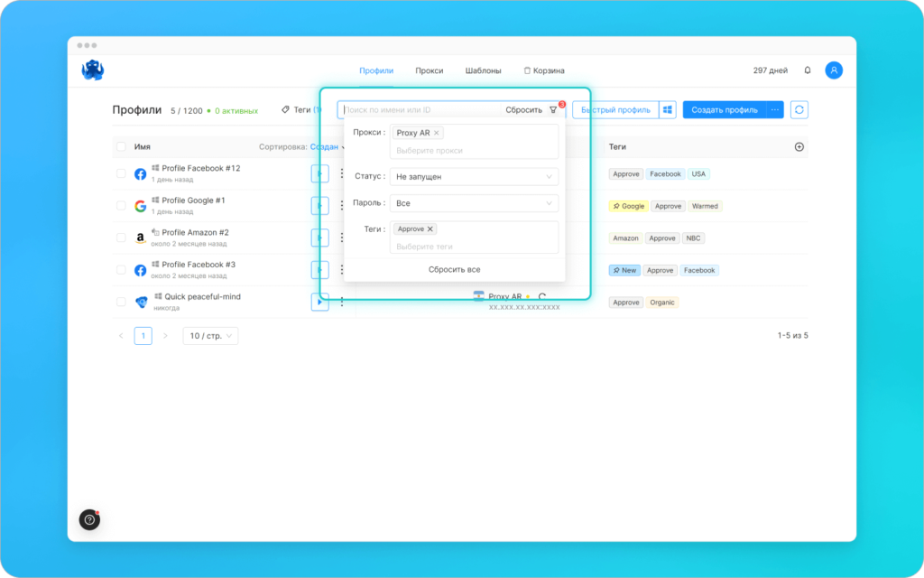
Task: Check Quick peaceful-mind checkbox
Action: (121, 302)
